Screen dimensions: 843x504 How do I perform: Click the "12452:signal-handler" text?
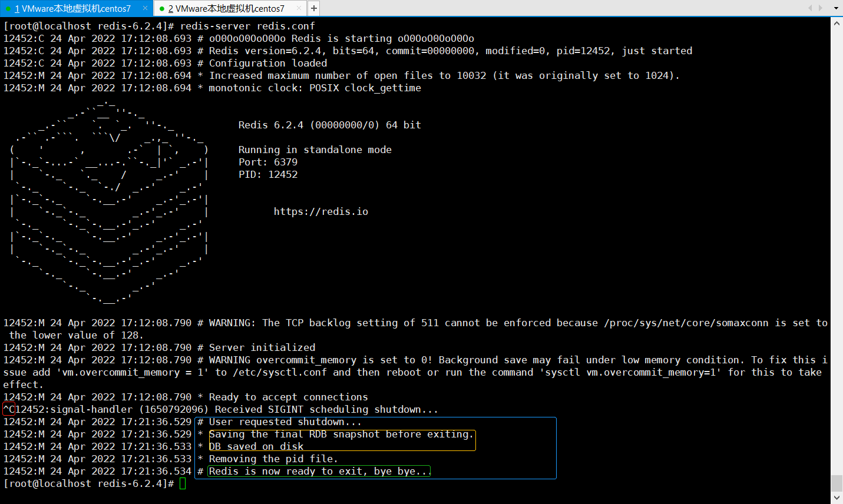[74, 410]
